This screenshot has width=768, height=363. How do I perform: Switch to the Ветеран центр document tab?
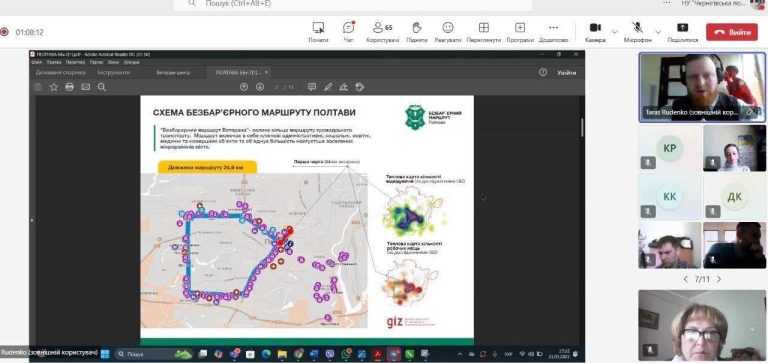(173, 73)
